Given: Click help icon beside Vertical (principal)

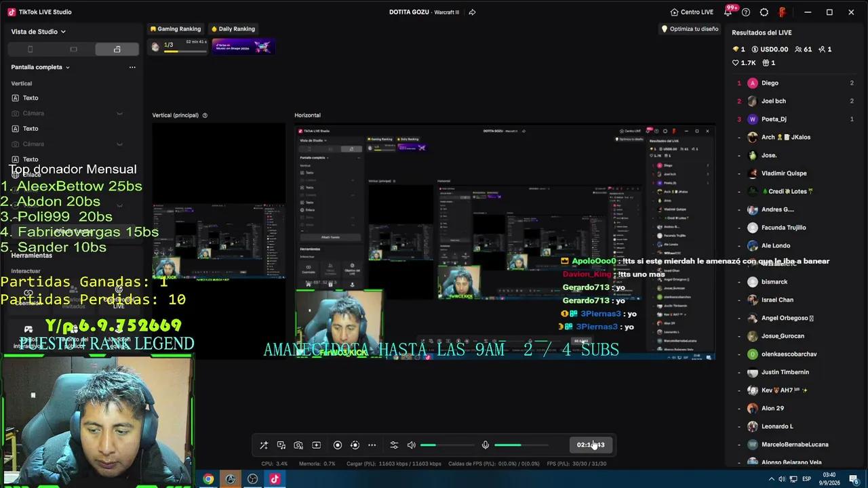Looking at the screenshot, I should point(205,115).
